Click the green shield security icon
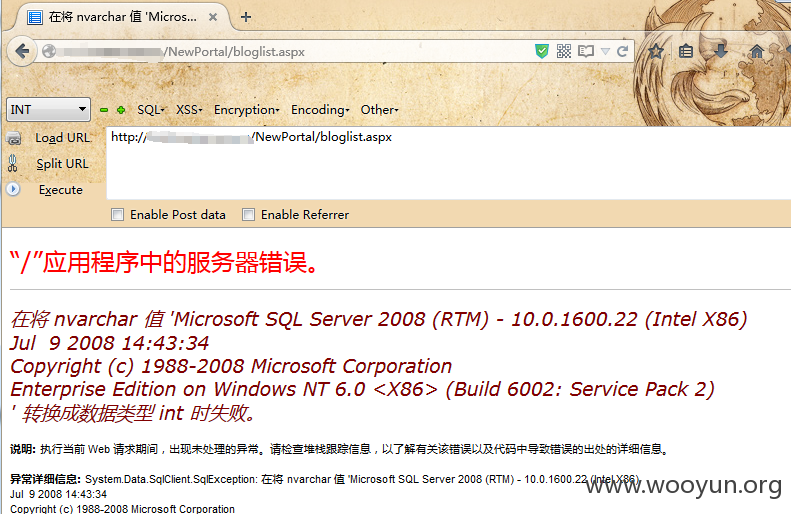791x514 pixels. pyautogui.click(x=542, y=51)
